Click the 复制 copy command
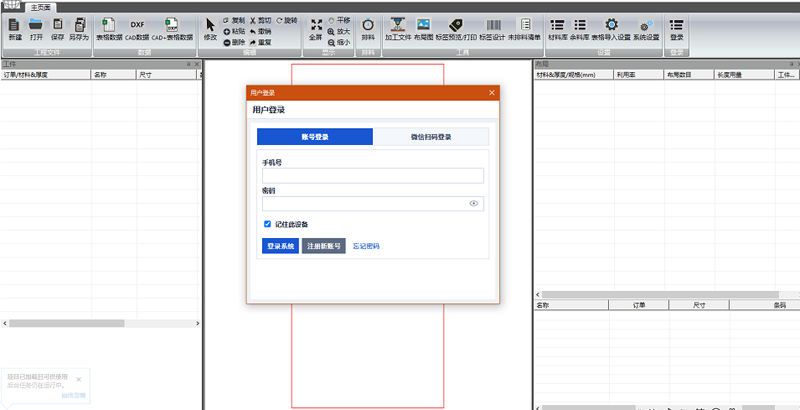Screen dimensions: 800x410 point(234,21)
